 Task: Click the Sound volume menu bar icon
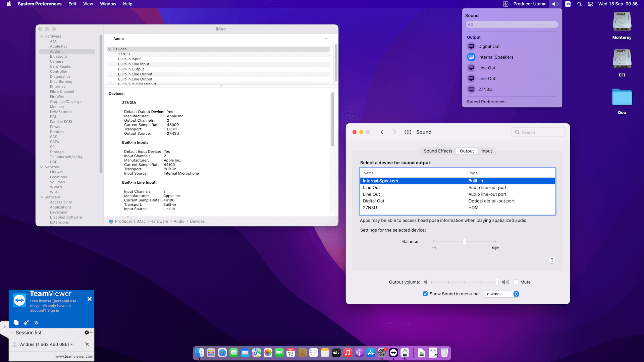555,4
